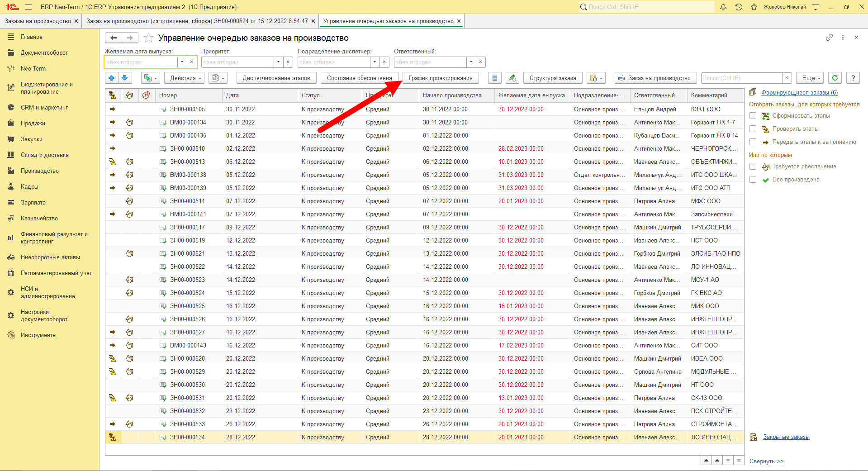Open hamburger main menu icon
This screenshot has height=471, width=868.
[28, 7]
